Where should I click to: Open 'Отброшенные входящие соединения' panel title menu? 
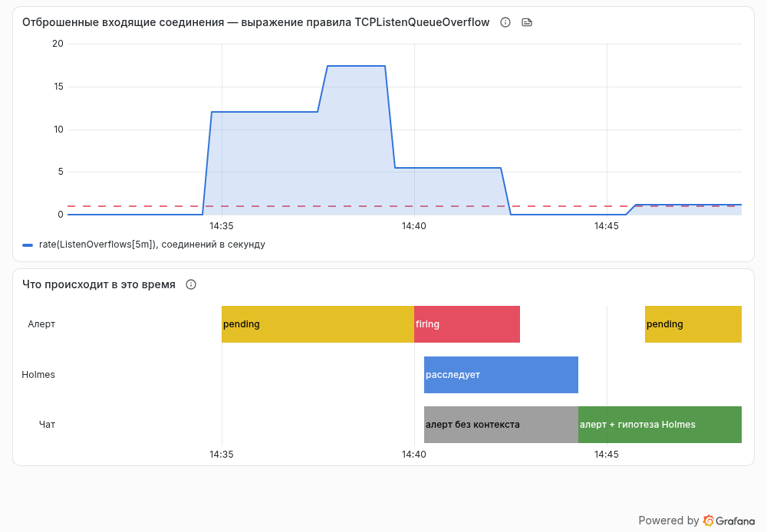click(256, 22)
